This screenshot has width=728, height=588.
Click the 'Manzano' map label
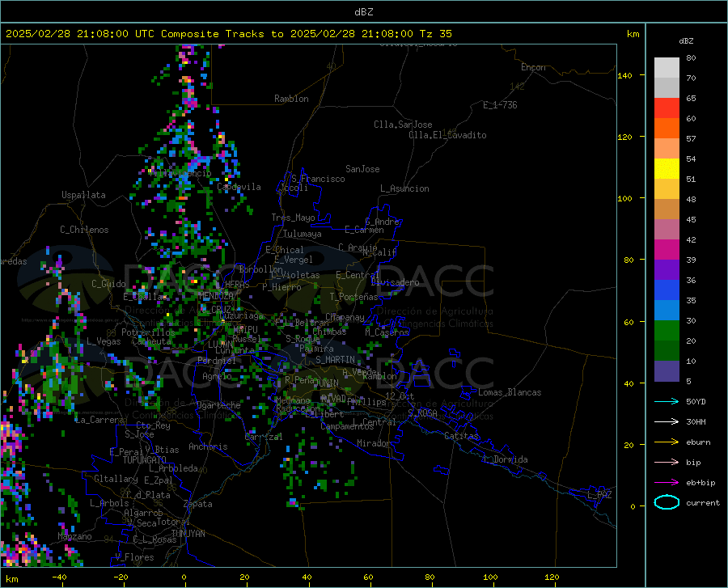[74, 536]
